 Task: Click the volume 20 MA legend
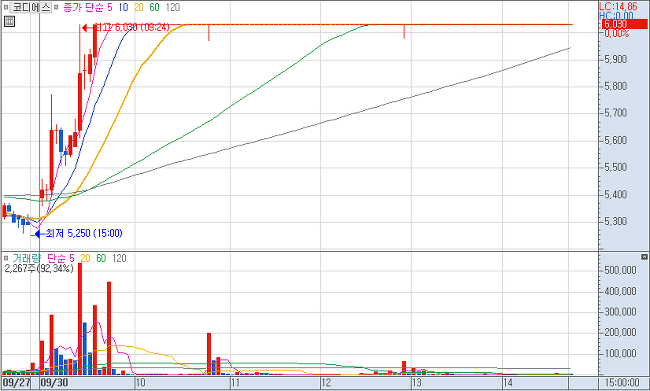coord(85,258)
